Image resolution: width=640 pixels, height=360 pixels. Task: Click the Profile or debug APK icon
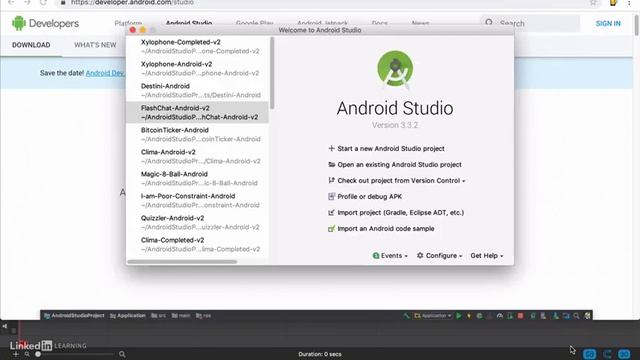point(331,196)
